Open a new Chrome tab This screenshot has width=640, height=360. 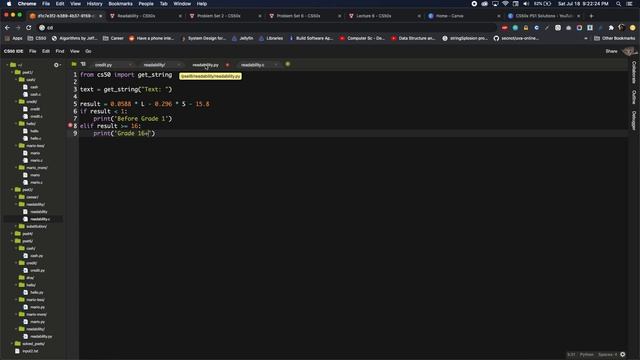[591, 16]
